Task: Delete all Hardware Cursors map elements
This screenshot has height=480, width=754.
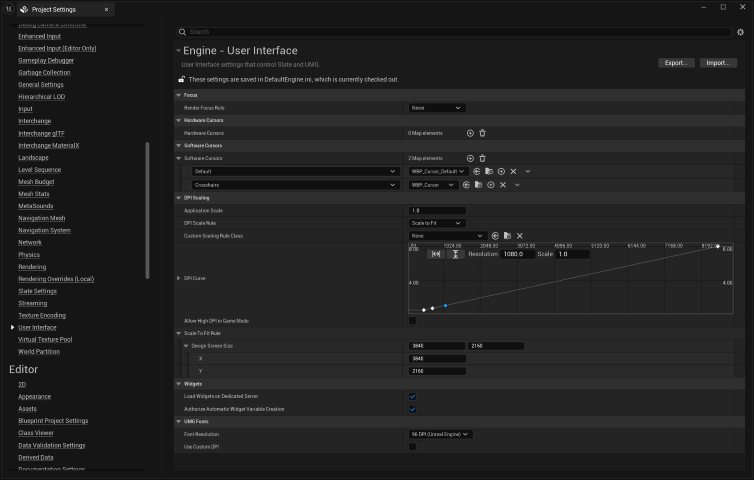Action: point(482,132)
